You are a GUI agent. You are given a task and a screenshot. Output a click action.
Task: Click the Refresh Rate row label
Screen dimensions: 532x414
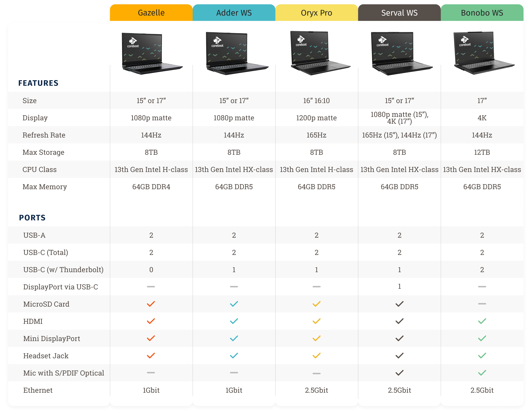click(44, 135)
